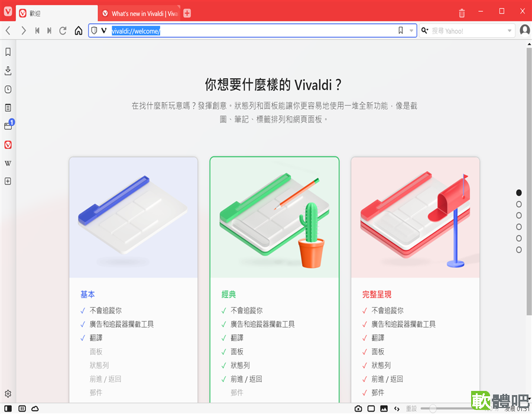532x414 pixels.
Task: Click the vivaldi://welcome/ address field
Action: click(253, 31)
